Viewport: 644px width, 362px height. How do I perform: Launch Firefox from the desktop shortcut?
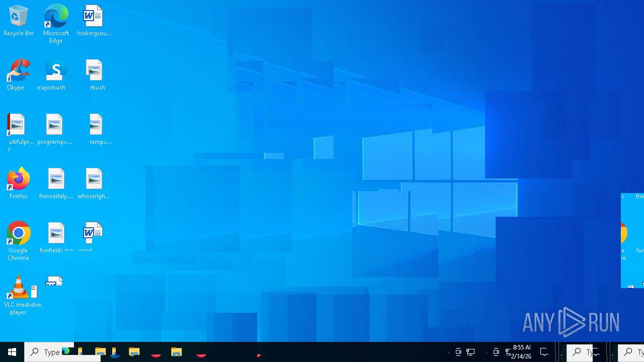click(18, 184)
